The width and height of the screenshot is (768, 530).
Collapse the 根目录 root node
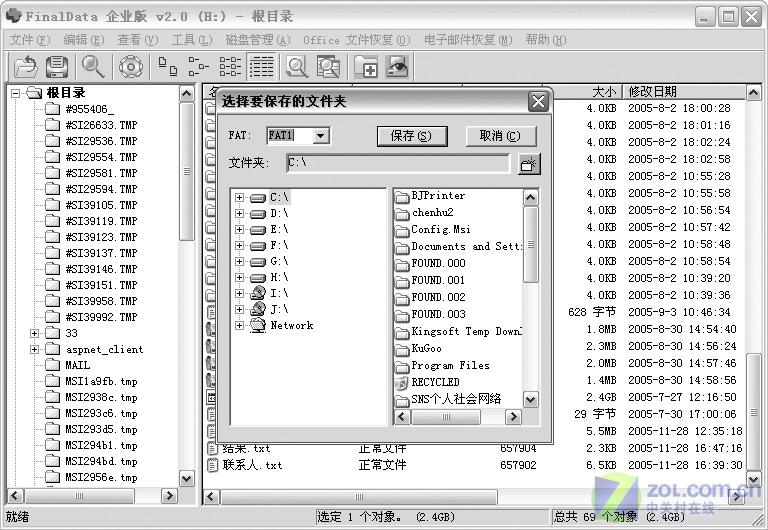(x=16, y=93)
